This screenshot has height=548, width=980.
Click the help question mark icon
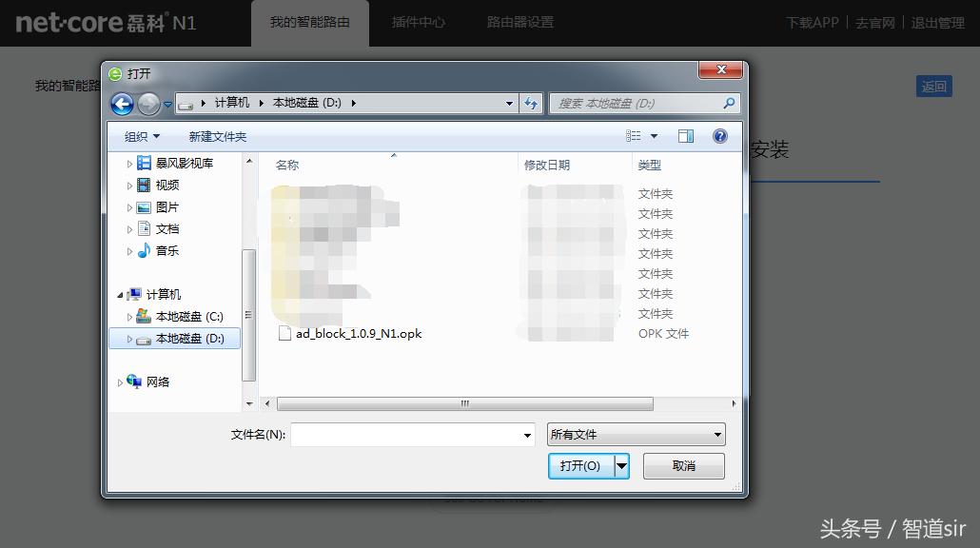[720, 136]
